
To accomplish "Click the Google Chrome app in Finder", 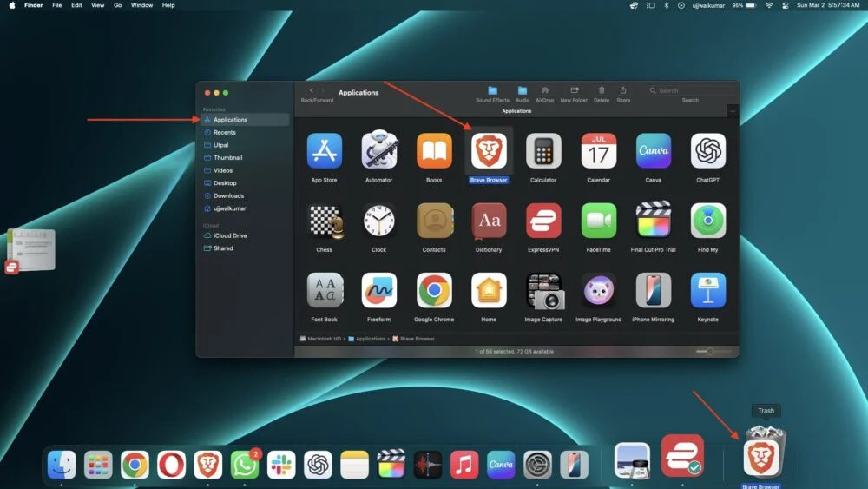I will pyautogui.click(x=434, y=291).
